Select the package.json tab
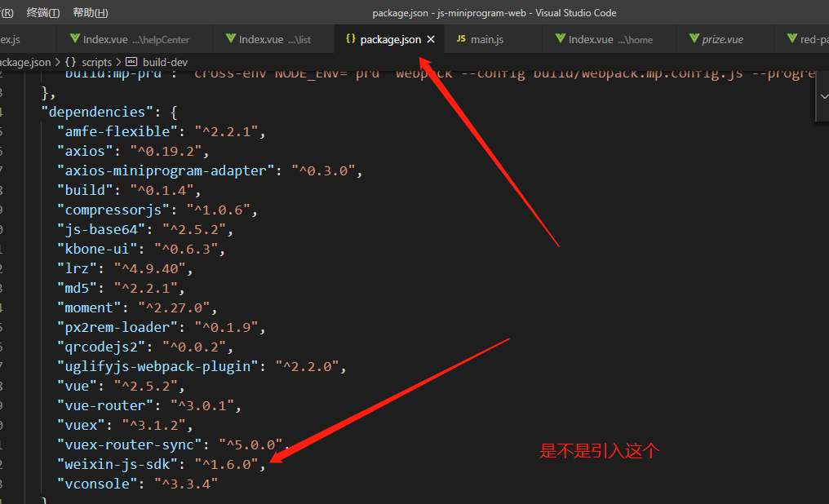The width and height of the screenshot is (829, 504). point(390,39)
